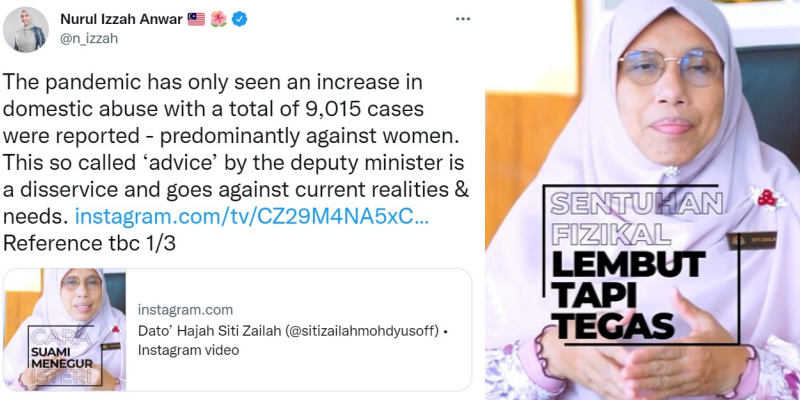Click the woman's eyeglasses in large image
The width and height of the screenshot is (800, 400).
click(x=671, y=67)
